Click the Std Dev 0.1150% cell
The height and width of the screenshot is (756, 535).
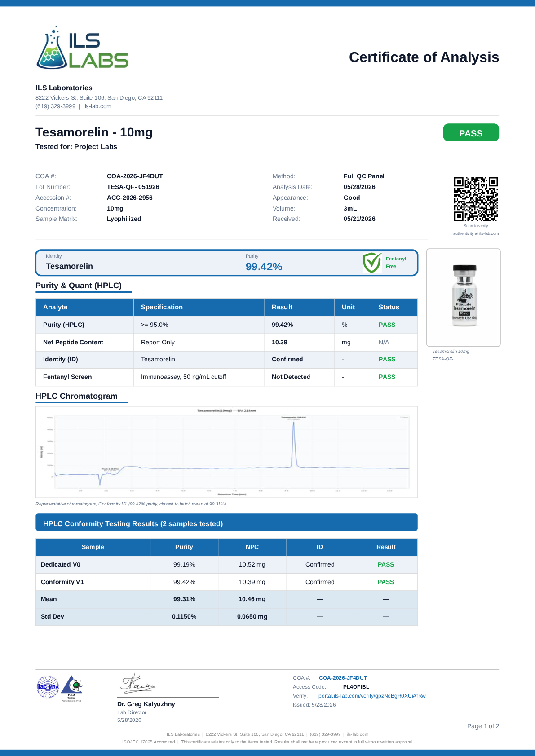[x=184, y=616]
